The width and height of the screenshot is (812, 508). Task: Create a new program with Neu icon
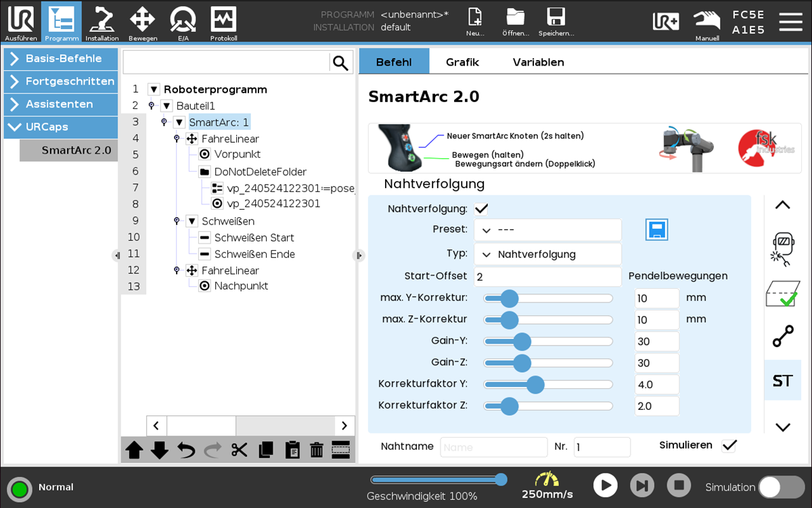pos(475,22)
